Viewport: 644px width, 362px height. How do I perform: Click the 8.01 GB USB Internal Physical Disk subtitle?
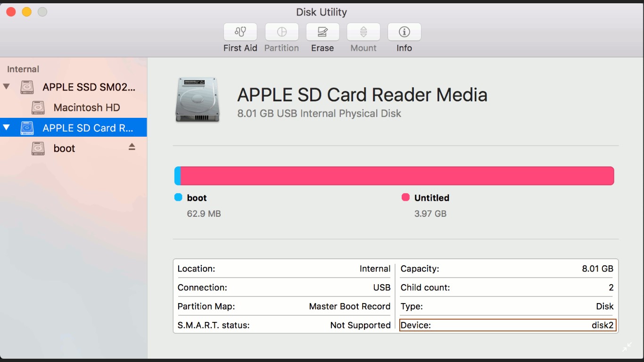click(319, 114)
